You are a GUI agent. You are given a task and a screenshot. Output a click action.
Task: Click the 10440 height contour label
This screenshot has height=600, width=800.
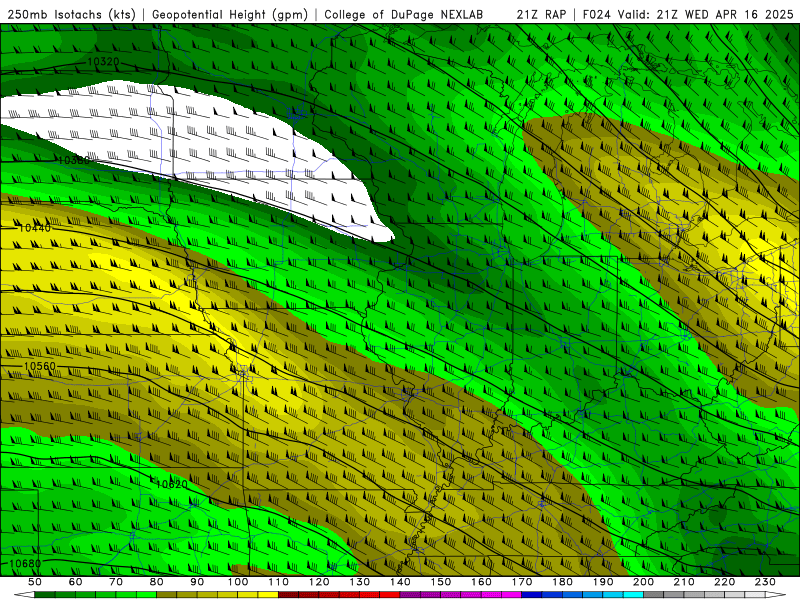coord(35,228)
